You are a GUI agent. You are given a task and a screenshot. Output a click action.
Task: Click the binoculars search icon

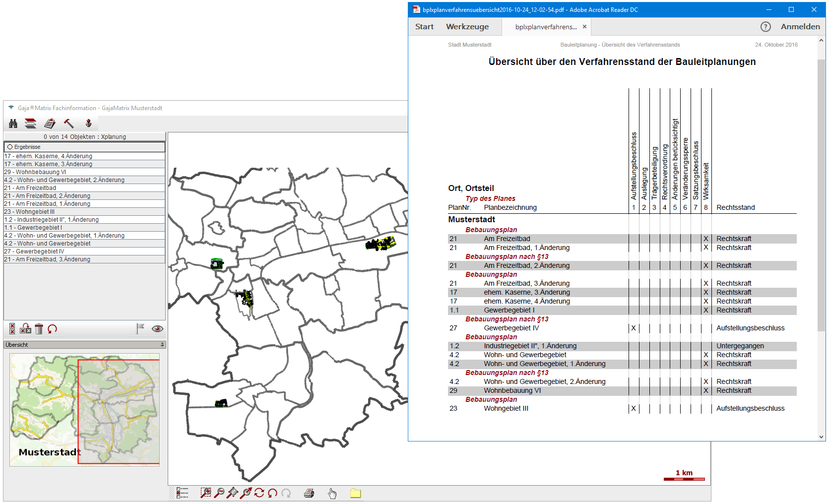click(13, 124)
